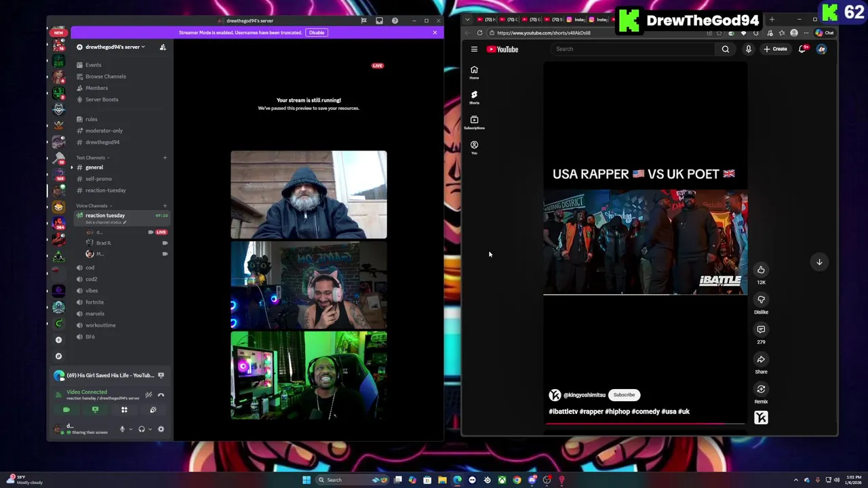The width and height of the screenshot is (868, 488).
Task: Collapse Text Channels category
Action: pos(94,157)
